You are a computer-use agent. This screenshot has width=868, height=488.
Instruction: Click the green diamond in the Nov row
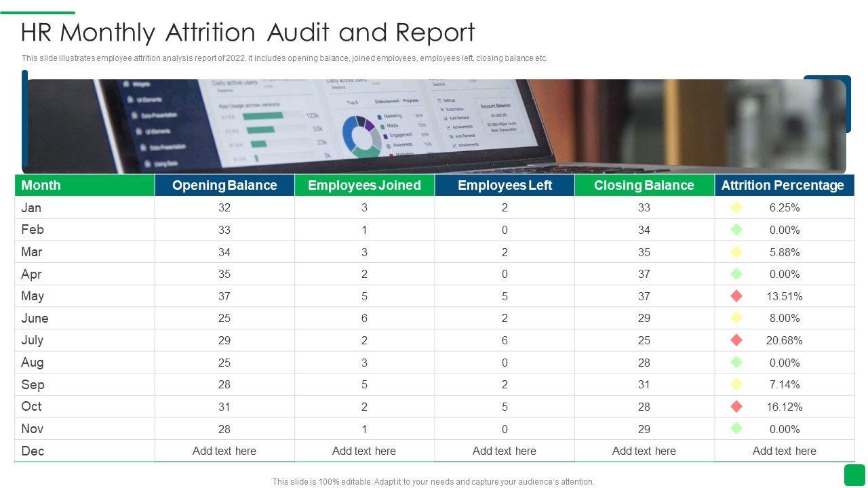[x=736, y=428]
